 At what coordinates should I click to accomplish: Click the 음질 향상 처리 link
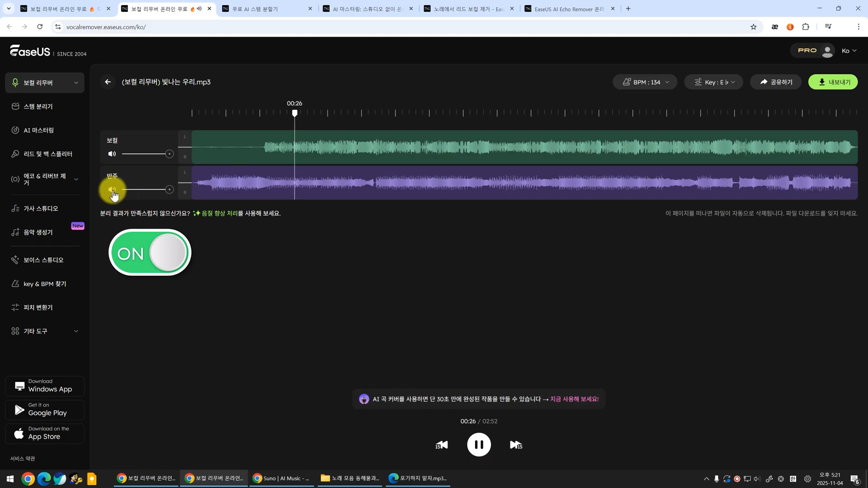pos(219,213)
